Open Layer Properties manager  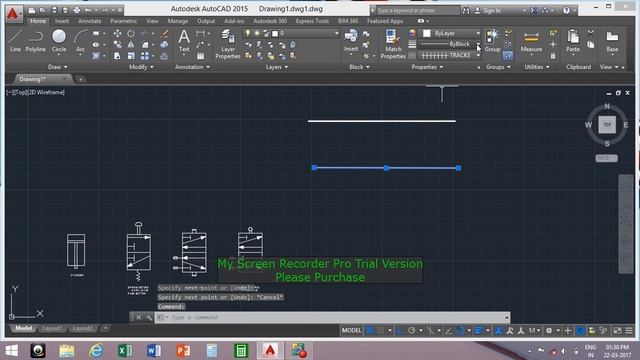pos(228,44)
